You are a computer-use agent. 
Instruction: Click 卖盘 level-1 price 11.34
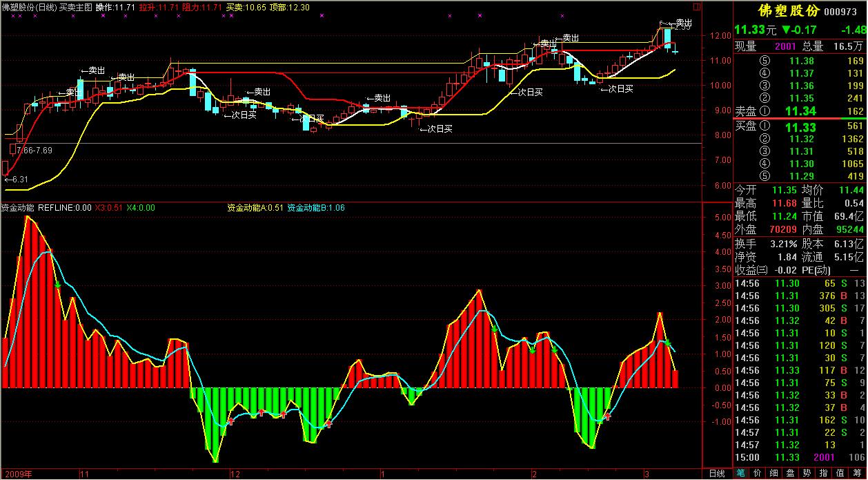801,111
